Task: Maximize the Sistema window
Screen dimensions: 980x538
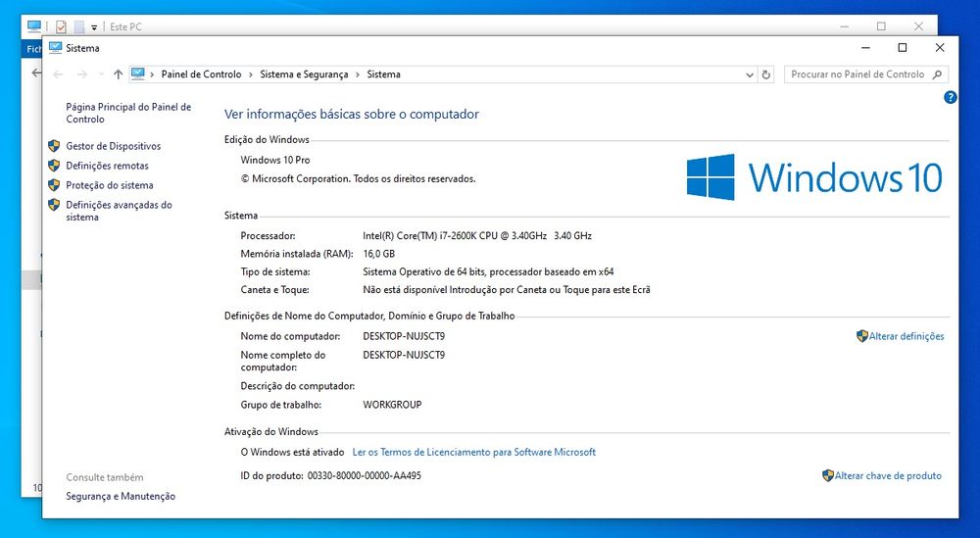Action: pos(903,47)
